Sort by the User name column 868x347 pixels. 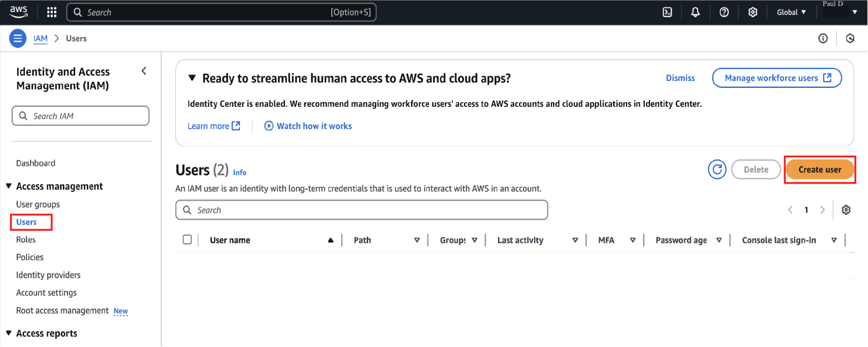(331, 240)
